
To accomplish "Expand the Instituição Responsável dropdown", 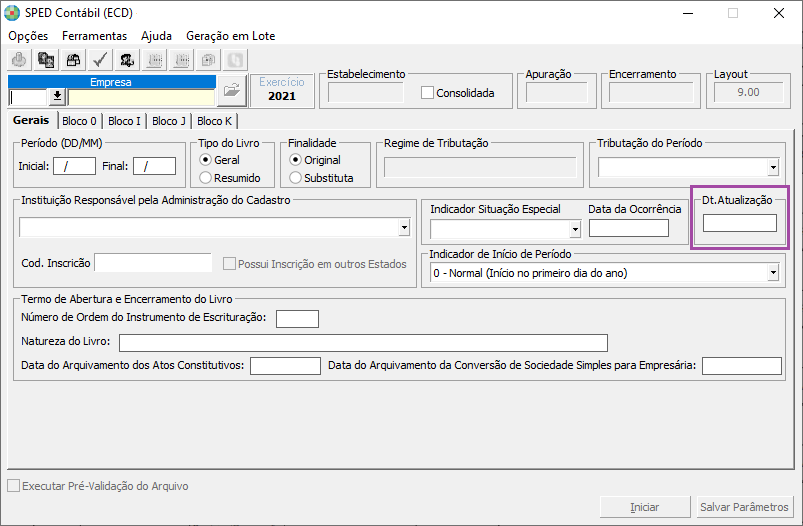I will (x=405, y=227).
